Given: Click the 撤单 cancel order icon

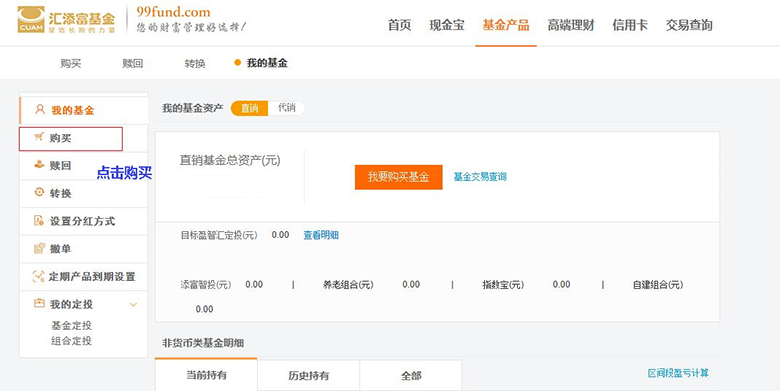Looking at the screenshot, I should point(39,248).
